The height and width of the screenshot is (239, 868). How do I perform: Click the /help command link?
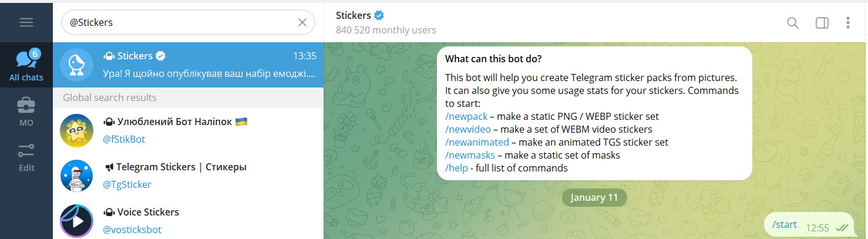[x=456, y=168]
